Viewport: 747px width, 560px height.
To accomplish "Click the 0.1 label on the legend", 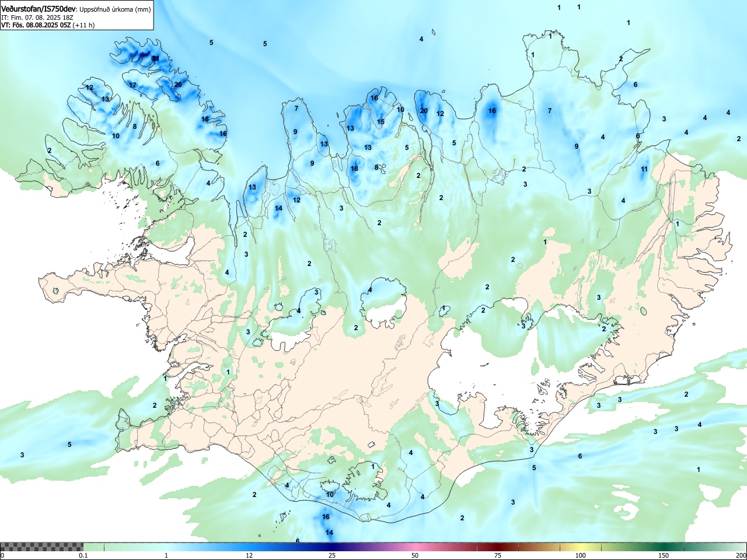I will 83,555.
